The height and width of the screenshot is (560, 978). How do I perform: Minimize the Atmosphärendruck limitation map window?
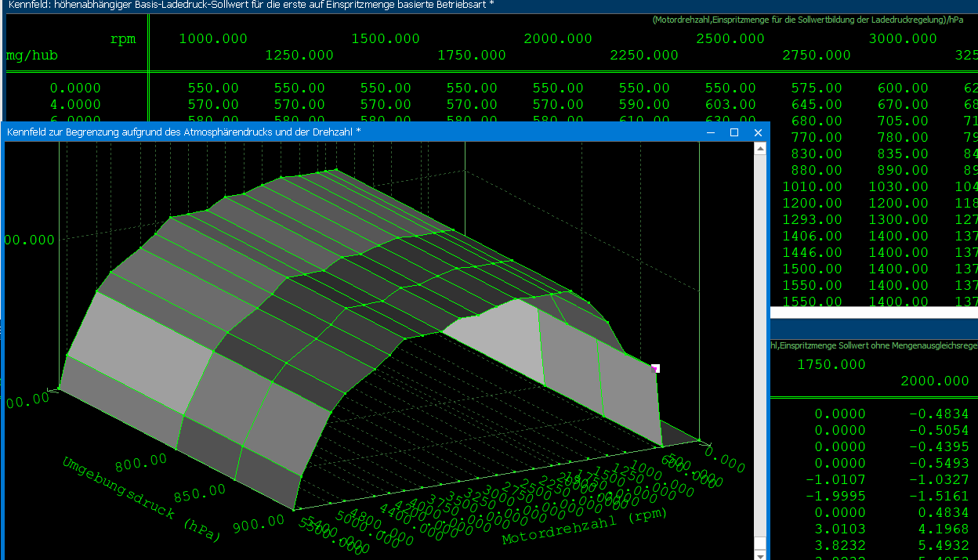[x=711, y=132]
